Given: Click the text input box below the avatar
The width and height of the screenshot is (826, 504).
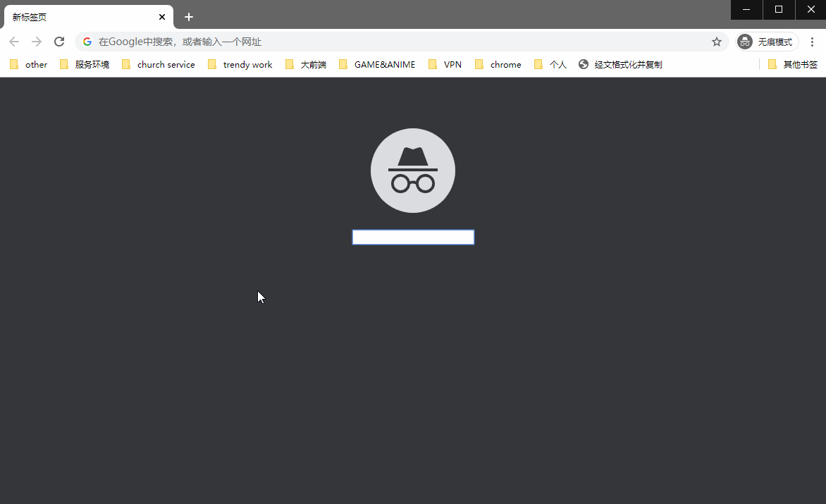Looking at the screenshot, I should pyautogui.click(x=412, y=237).
